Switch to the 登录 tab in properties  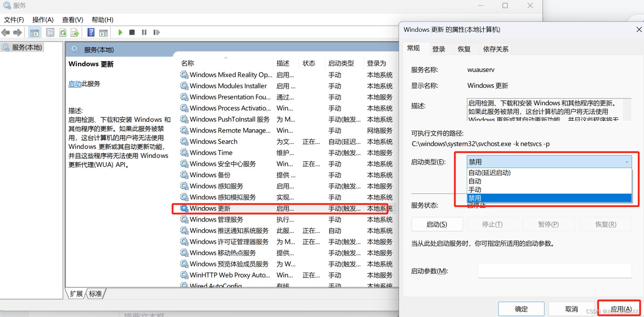439,49
